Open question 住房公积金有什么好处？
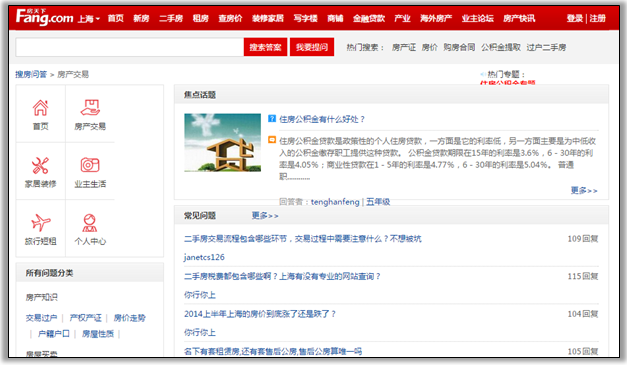 click(322, 119)
